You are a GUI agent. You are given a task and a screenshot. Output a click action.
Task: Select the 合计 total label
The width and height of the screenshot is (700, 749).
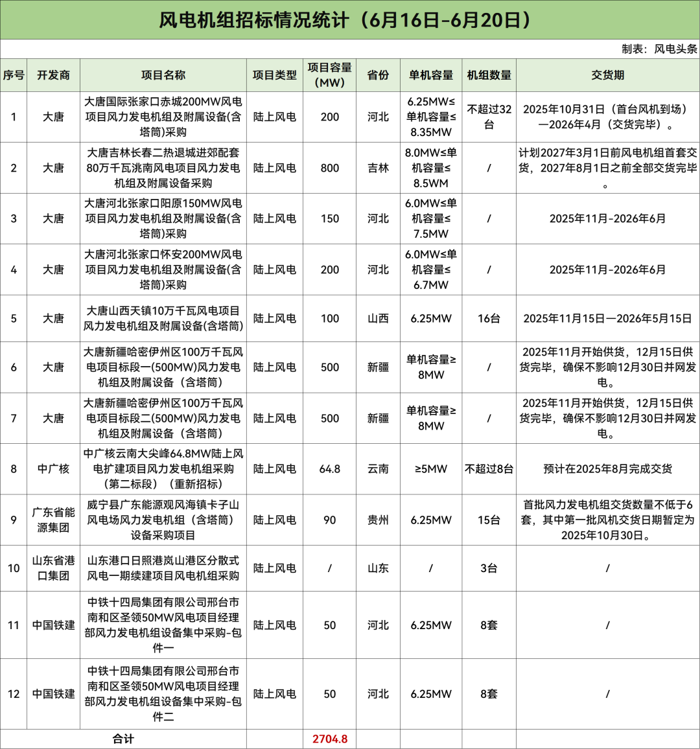pyautogui.click(x=123, y=739)
